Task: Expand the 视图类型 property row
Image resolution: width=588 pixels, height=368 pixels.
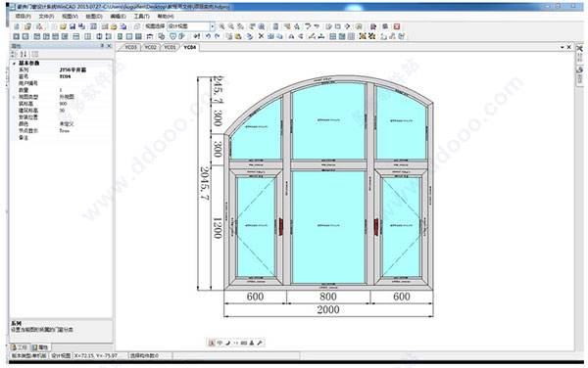Action: (x=14, y=97)
